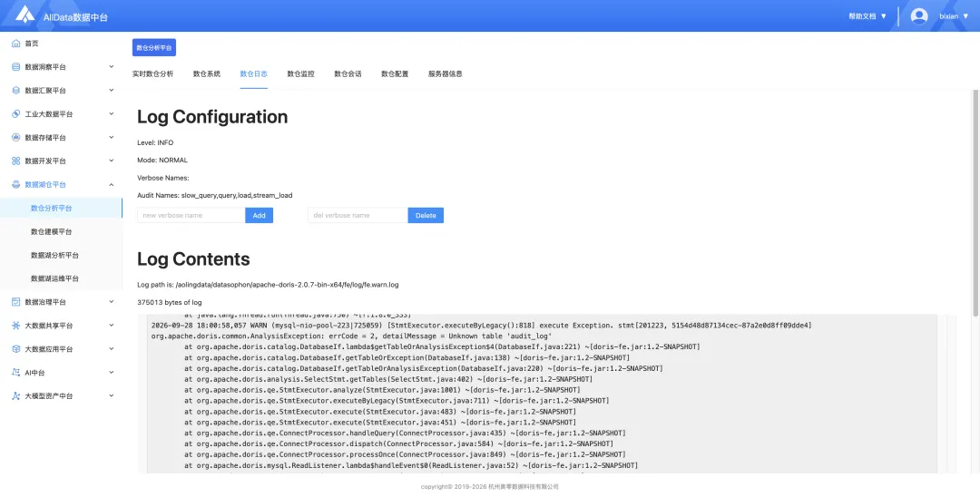Click the 数据治理平台 icon
This screenshot has width=980, height=497.
click(x=16, y=302)
